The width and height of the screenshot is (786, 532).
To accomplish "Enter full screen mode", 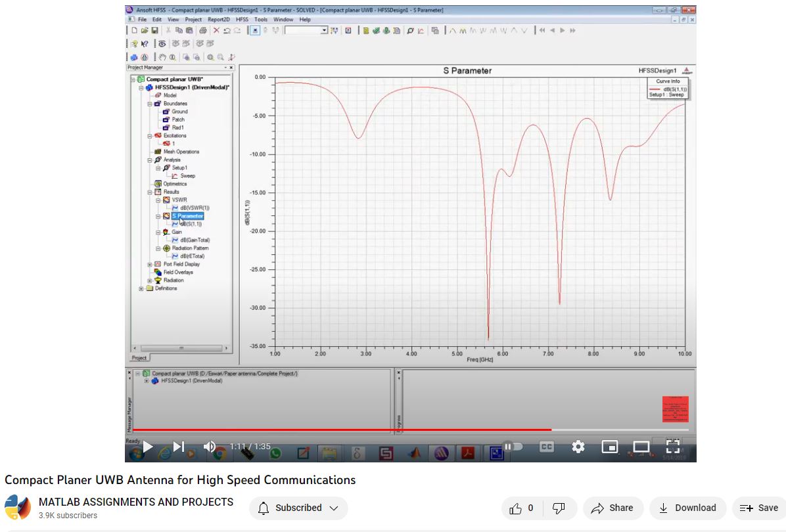I will click(x=673, y=447).
